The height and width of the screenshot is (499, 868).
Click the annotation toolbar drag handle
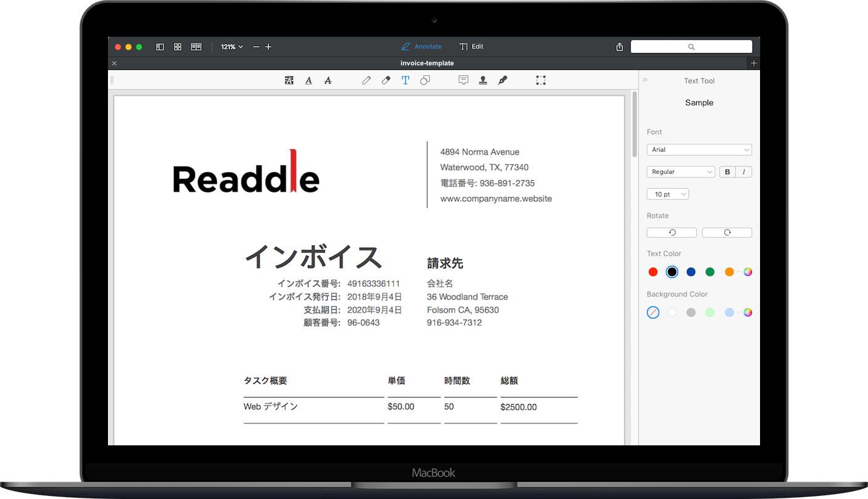click(x=112, y=80)
